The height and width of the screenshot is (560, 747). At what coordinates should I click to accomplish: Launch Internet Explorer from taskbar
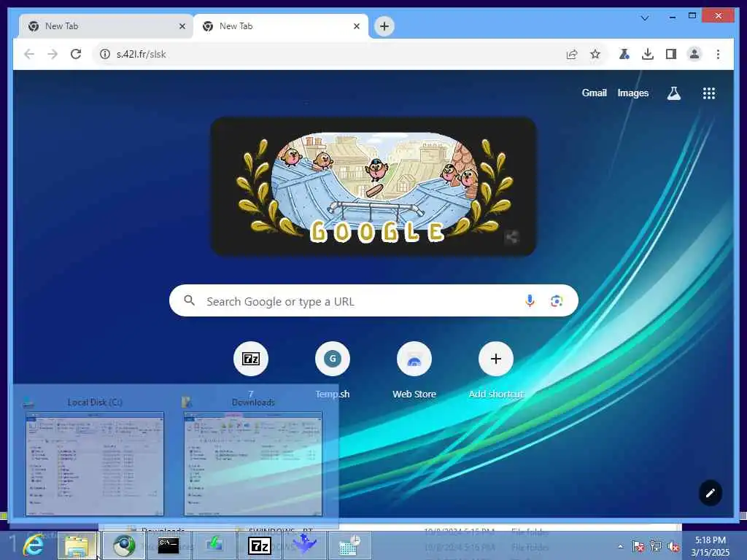pyautogui.click(x=34, y=545)
